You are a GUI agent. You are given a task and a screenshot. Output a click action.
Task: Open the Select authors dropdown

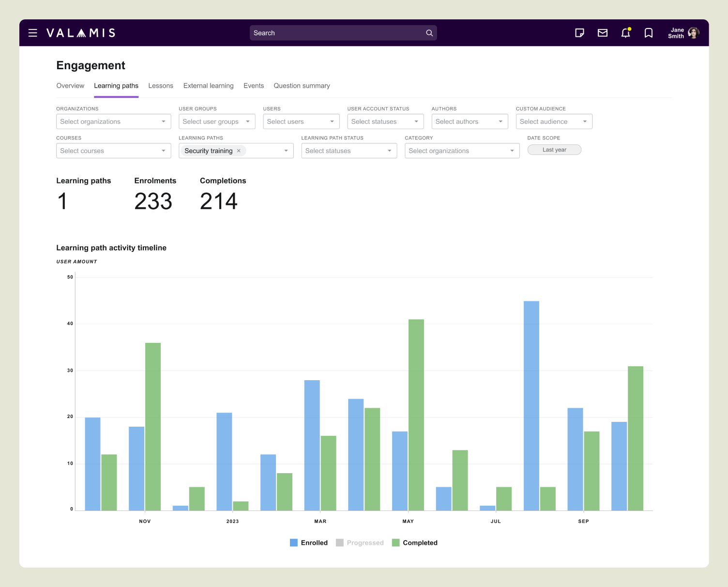tap(470, 122)
